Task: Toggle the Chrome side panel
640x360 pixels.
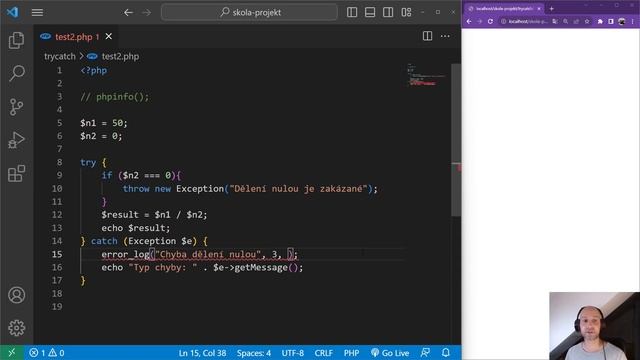Action: [611, 21]
